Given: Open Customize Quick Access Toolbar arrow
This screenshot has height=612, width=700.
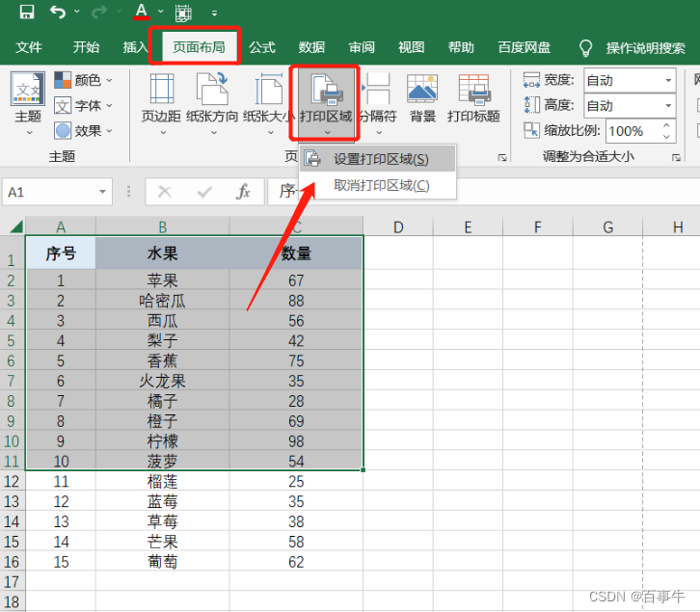Looking at the screenshot, I should (215, 13).
